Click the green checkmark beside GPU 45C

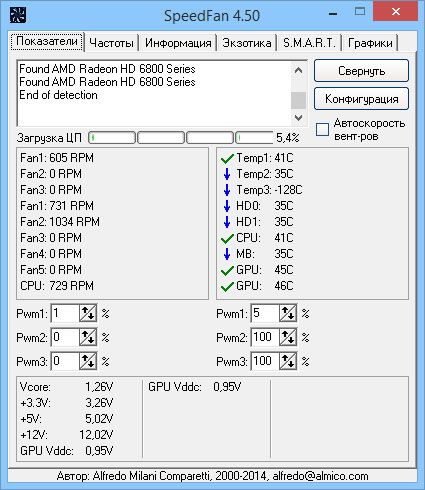click(227, 270)
